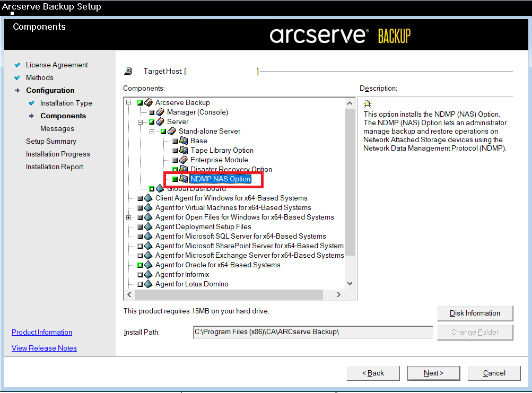Expand Agent for Open Files for Windows

tap(128, 217)
